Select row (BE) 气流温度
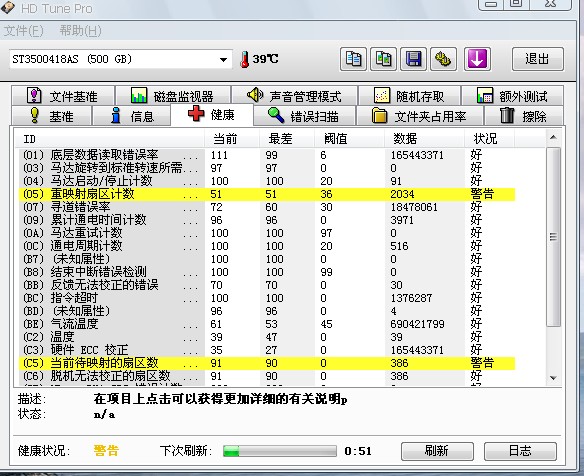This screenshot has width=584, height=476. (267, 324)
